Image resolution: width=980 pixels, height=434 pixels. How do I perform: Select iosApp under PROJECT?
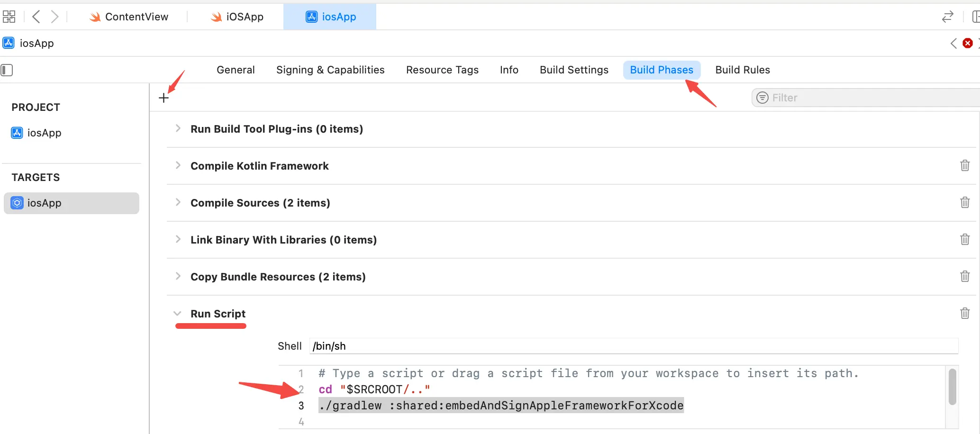44,133
